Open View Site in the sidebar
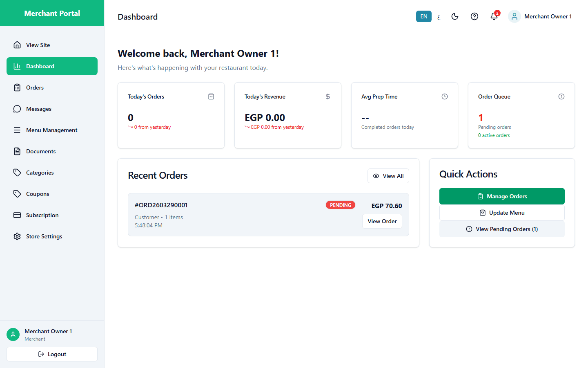 52,45
